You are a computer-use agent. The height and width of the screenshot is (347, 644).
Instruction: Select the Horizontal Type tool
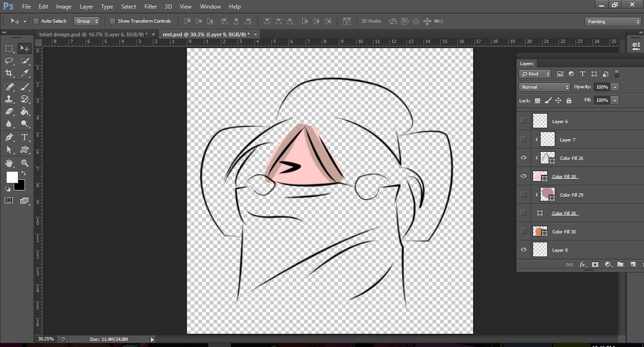tap(25, 137)
